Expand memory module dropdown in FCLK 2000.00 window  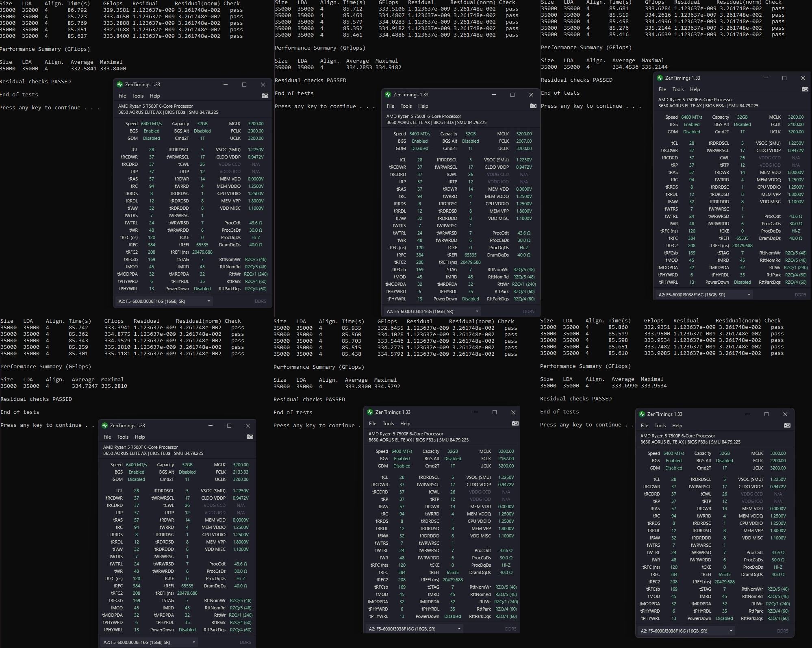[208, 301]
